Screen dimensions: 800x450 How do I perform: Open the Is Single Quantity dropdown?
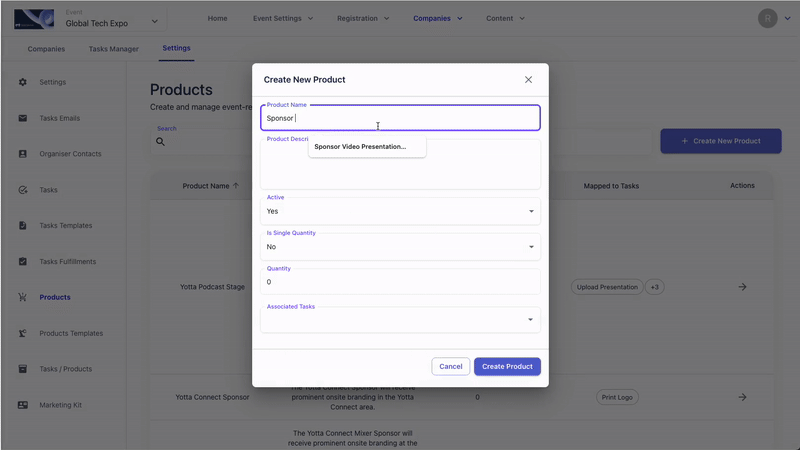tap(531, 247)
